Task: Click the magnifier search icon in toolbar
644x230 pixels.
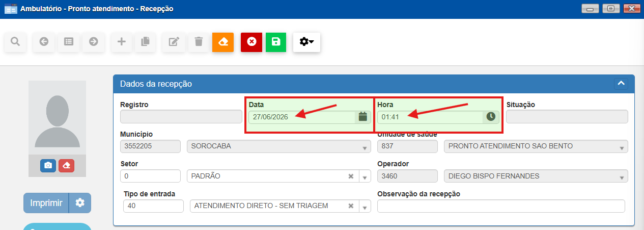Action: point(15,42)
